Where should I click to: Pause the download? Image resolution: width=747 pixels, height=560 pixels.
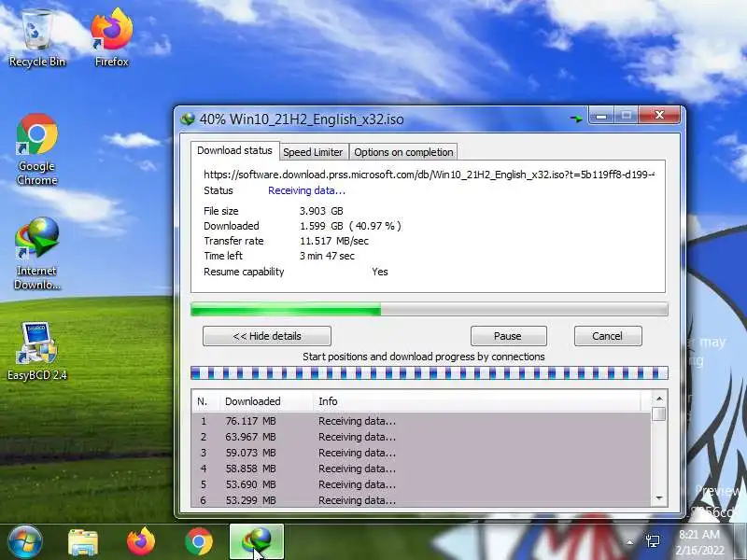click(508, 336)
